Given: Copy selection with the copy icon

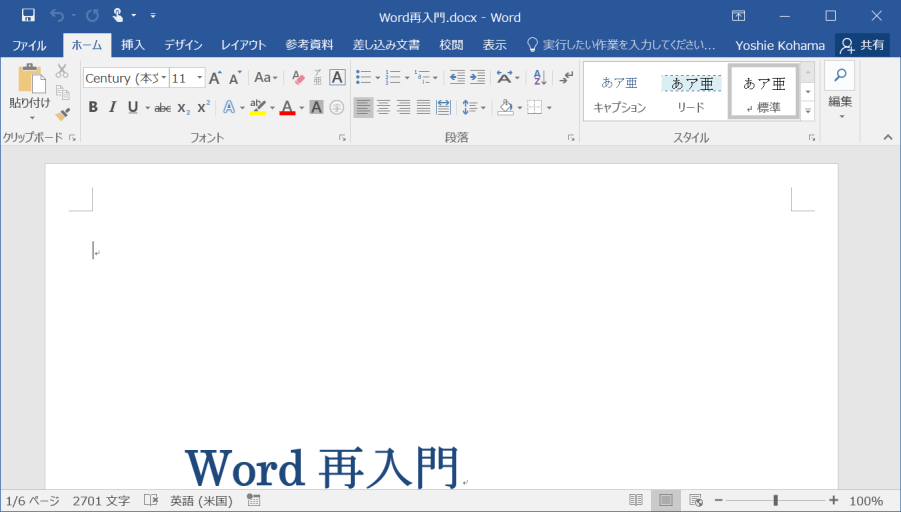Looking at the screenshot, I should pos(62,92).
